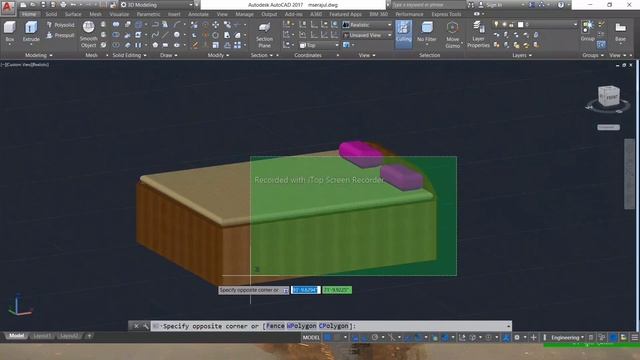The image size is (640, 360).
Task: Expand the Solid Editing panel
Action: tap(129, 55)
